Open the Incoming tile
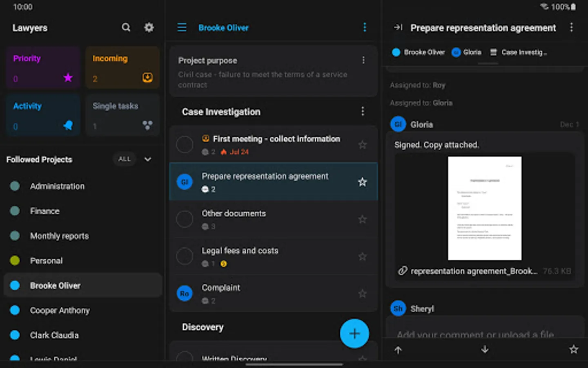The width and height of the screenshot is (588, 368). click(x=122, y=67)
